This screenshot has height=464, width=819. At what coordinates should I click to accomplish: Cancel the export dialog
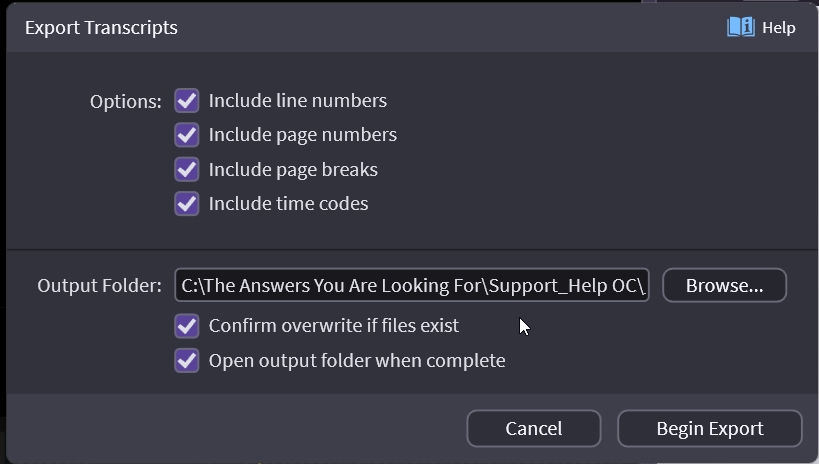point(533,429)
